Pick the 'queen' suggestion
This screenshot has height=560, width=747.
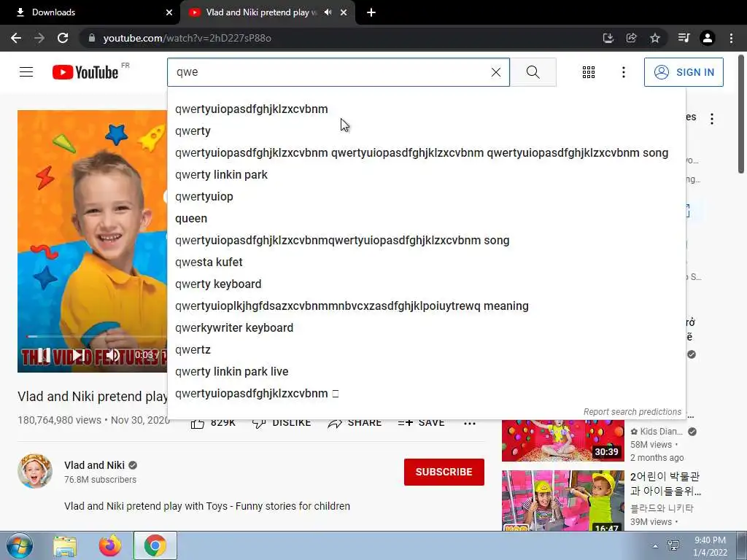click(426, 219)
